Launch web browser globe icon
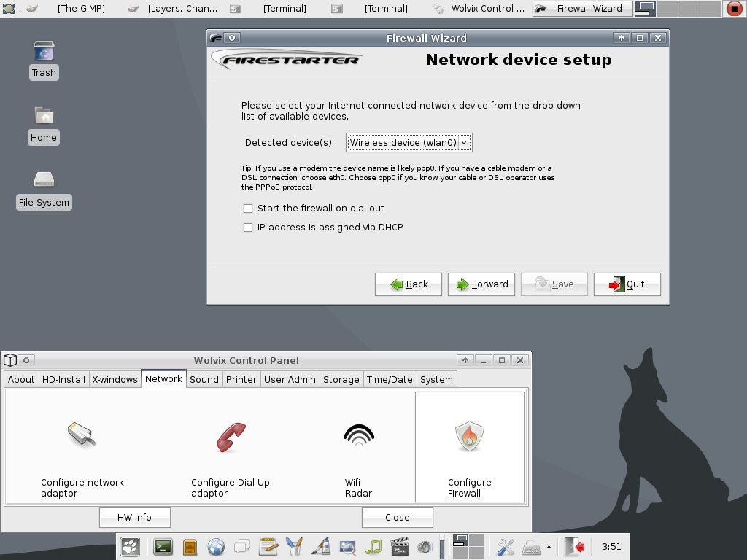This screenshot has height=560, width=747. (x=216, y=547)
